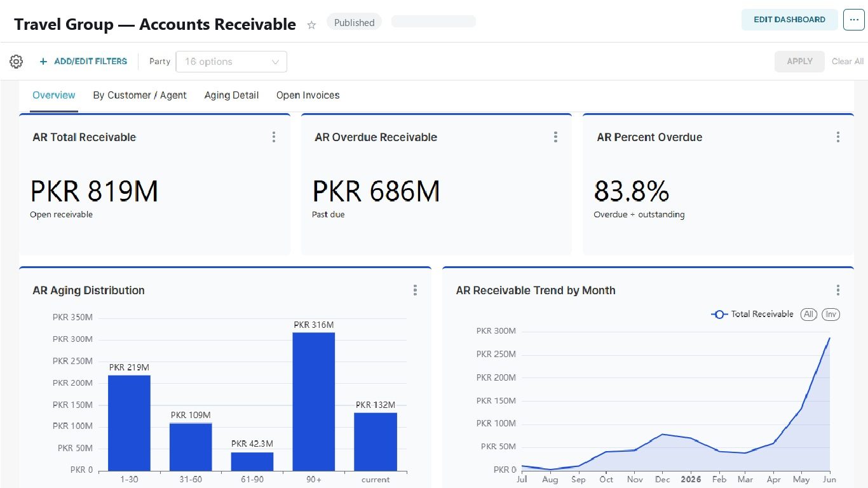Click the Overdue ÷ outstanding subtitle
Image resolution: width=868 pixels, height=488 pixels.
point(639,215)
